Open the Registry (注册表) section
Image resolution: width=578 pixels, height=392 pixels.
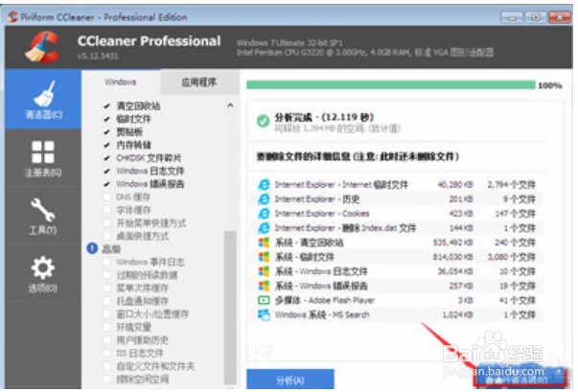pyautogui.click(x=43, y=158)
